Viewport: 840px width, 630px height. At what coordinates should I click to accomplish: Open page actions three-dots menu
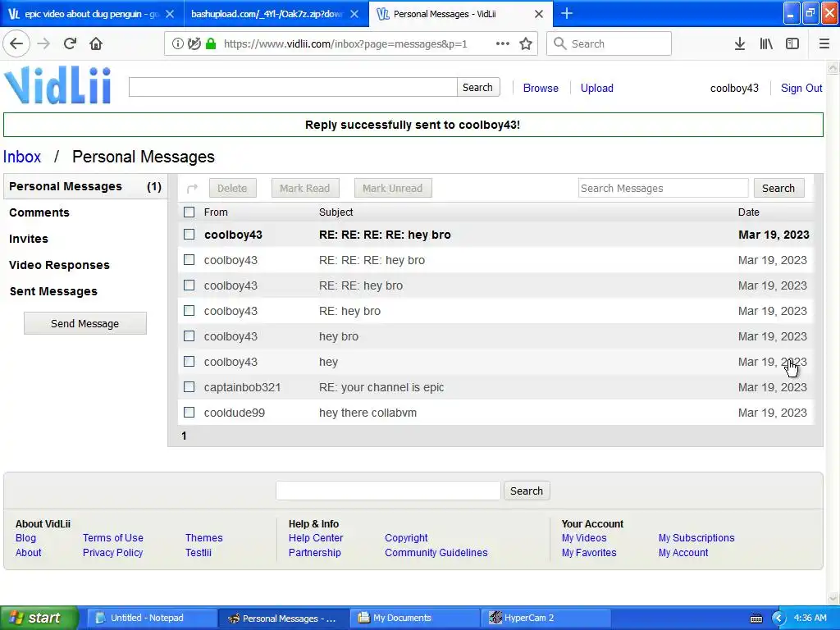coord(503,44)
